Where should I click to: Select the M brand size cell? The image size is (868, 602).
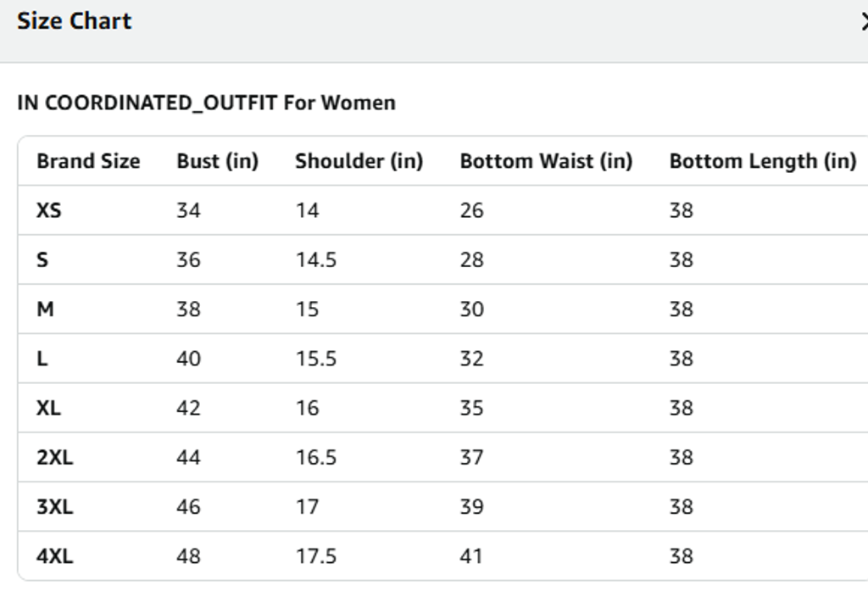(x=45, y=309)
